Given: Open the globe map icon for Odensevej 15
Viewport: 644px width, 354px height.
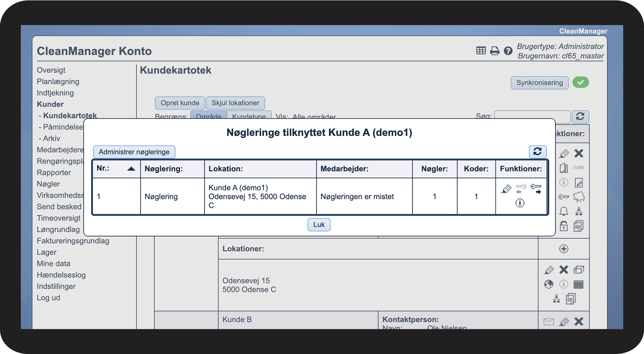Looking at the screenshot, I should [549, 284].
